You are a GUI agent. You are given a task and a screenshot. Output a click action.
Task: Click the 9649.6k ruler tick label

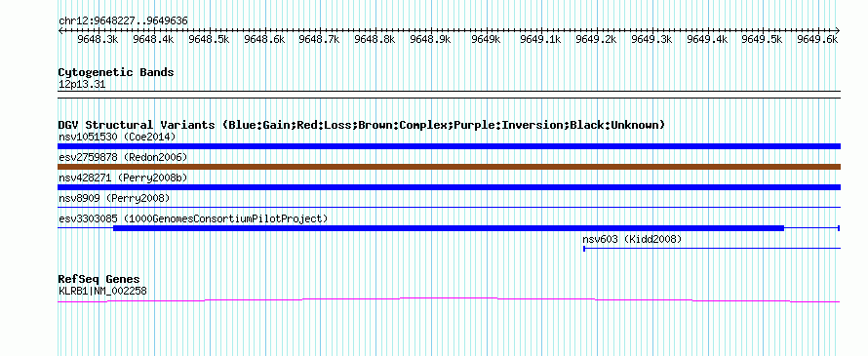[x=817, y=40]
